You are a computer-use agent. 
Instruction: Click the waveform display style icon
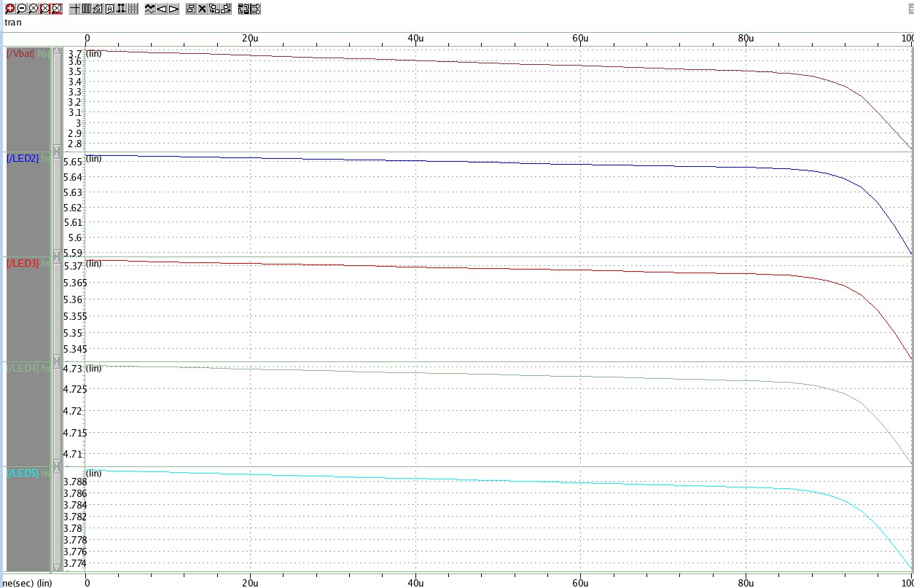(149, 9)
